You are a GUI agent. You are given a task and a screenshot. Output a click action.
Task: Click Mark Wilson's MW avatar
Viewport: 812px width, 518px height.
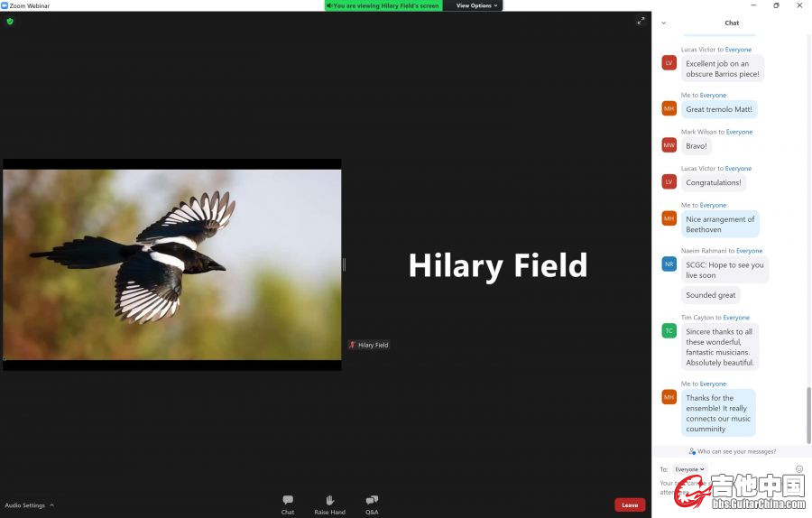tap(669, 145)
